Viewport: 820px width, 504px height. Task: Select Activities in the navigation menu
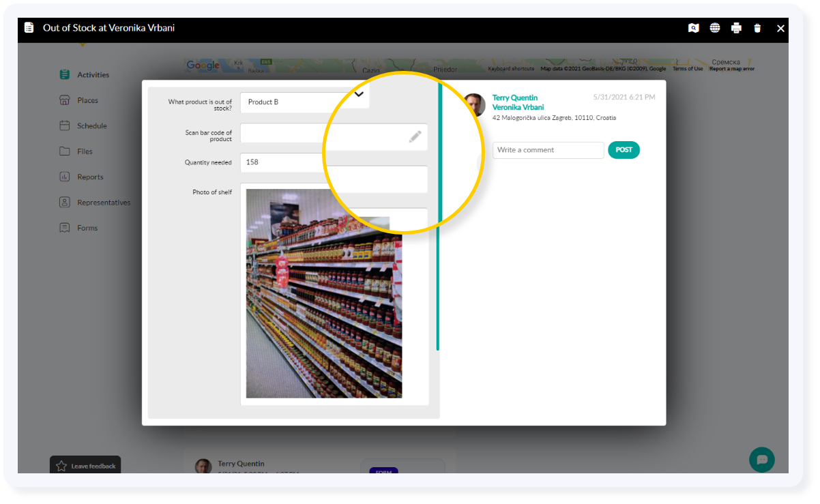coord(65,74)
